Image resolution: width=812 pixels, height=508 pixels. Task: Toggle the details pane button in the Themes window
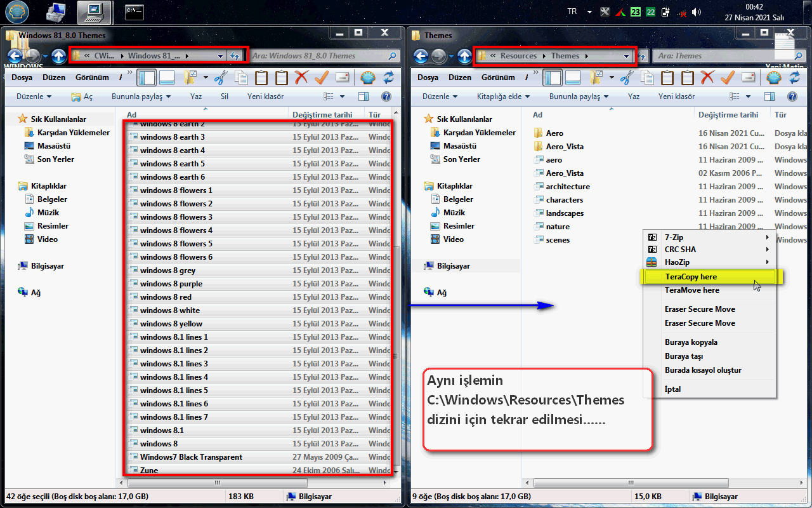coord(573,77)
